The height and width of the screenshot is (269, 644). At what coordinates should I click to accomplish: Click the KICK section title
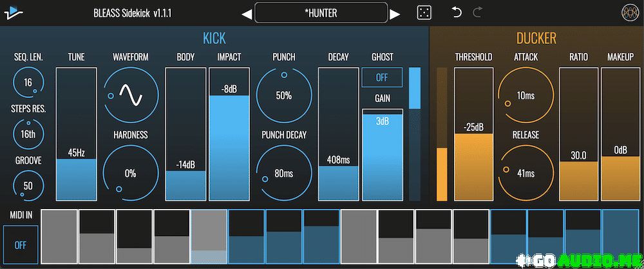(214, 38)
